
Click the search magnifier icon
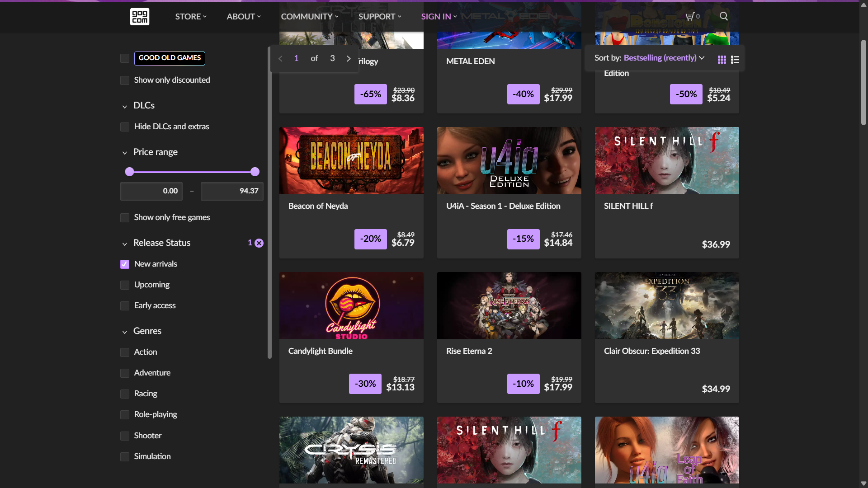723,16
